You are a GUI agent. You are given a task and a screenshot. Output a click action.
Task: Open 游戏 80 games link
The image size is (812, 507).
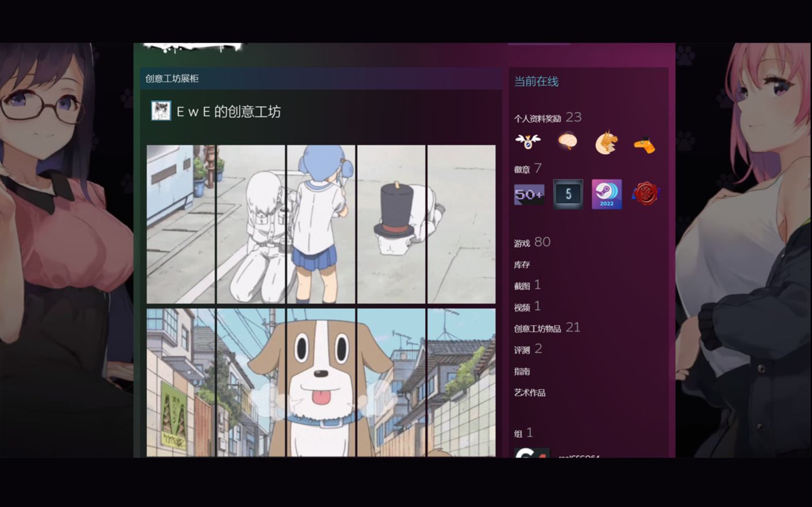(x=532, y=243)
